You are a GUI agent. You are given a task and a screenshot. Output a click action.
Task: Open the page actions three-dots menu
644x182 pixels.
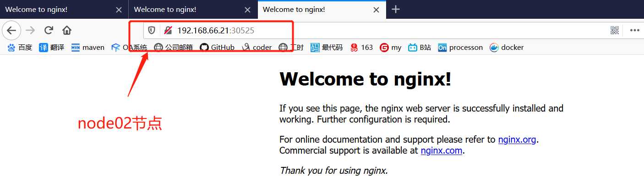(x=634, y=31)
